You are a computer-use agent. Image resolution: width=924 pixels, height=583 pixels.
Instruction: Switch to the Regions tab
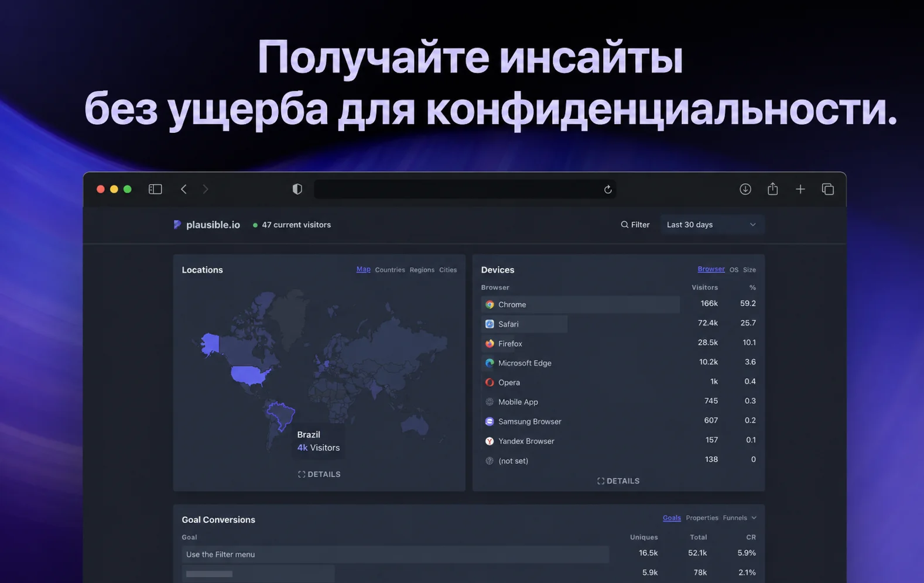pos(422,270)
